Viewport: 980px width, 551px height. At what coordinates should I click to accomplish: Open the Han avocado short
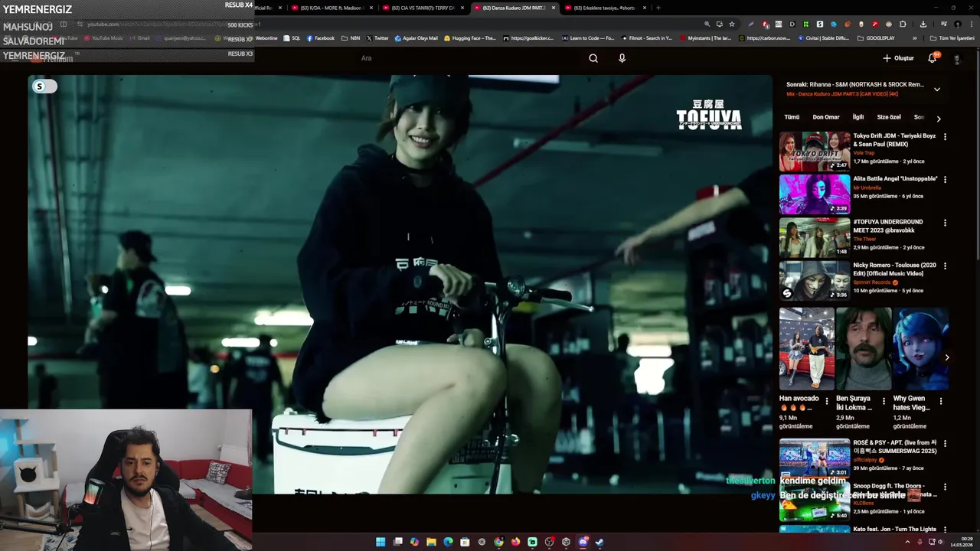click(807, 349)
